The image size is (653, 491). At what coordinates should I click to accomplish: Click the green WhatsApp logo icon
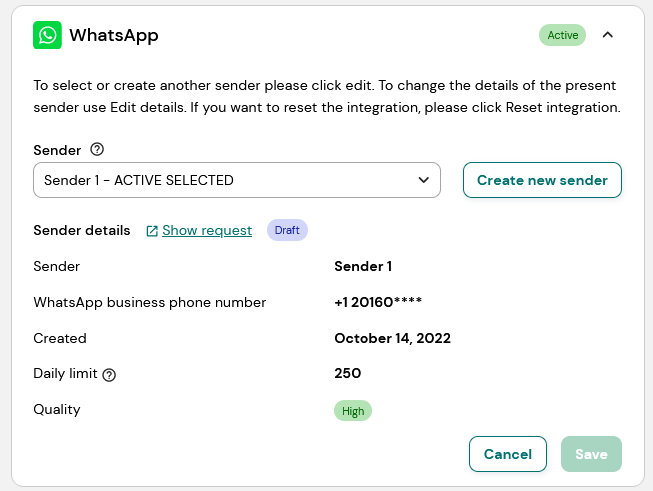pyautogui.click(x=47, y=35)
